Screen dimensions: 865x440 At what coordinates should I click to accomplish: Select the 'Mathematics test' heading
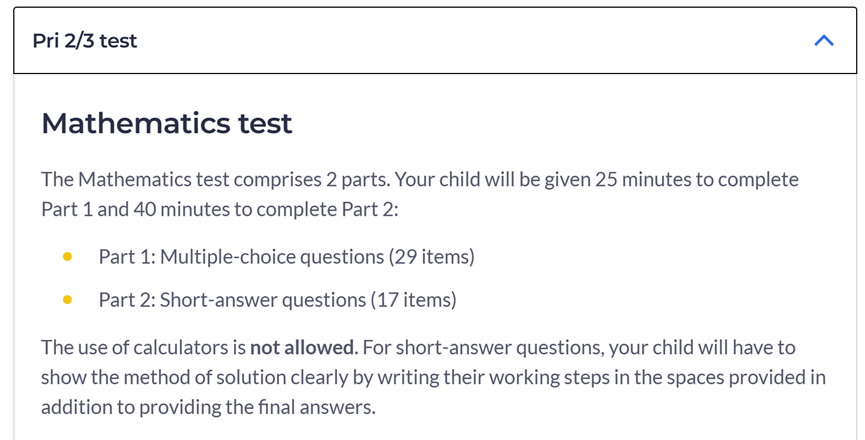(x=167, y=123)
